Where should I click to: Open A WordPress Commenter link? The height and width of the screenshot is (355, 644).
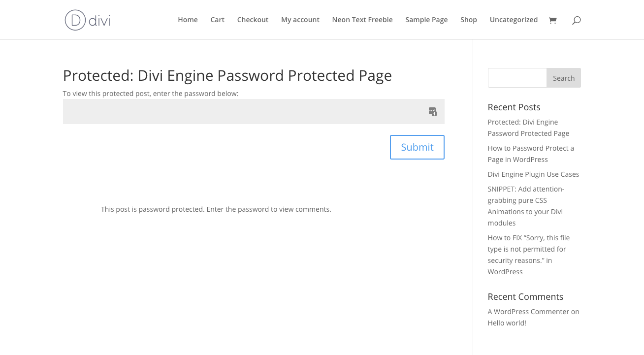click(x=528, y=312)
